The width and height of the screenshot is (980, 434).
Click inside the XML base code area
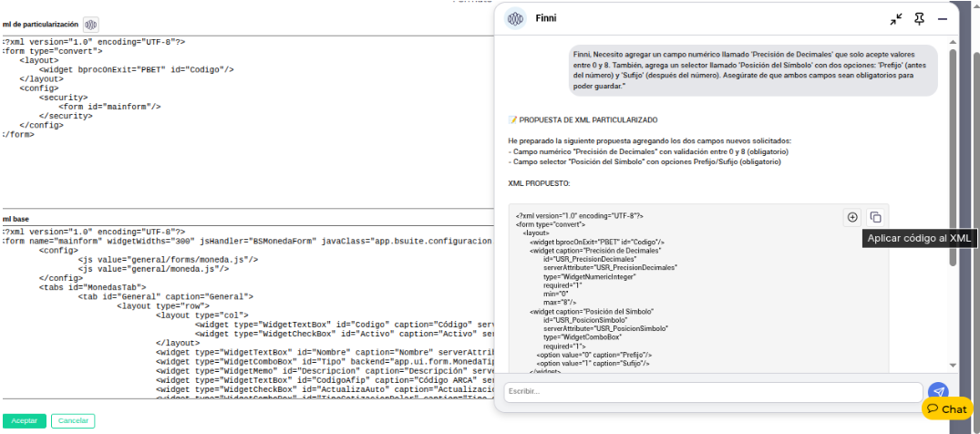(246, 310)
